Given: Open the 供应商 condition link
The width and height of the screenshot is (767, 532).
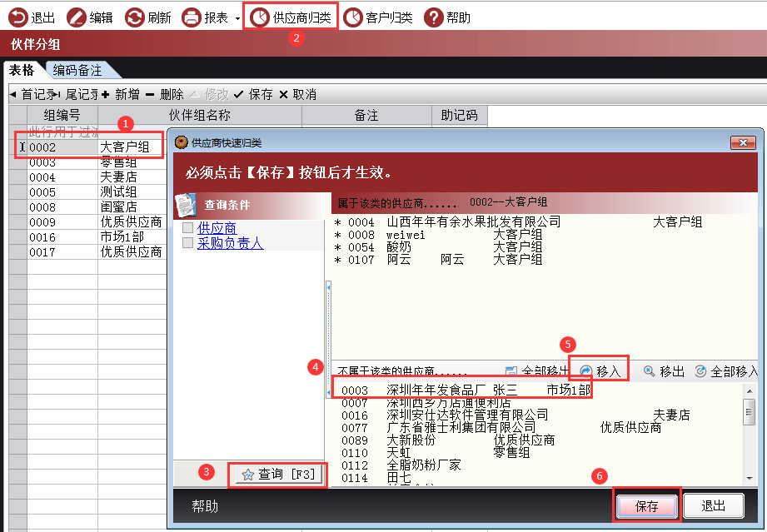Looking at the screenshot, I should point(217,228).
